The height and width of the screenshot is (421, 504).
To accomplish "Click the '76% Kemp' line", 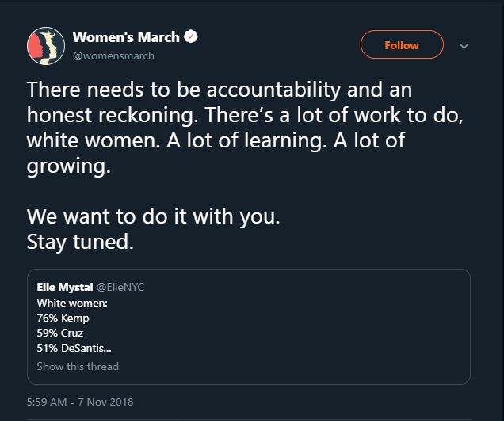I will [x=63, y=317].
